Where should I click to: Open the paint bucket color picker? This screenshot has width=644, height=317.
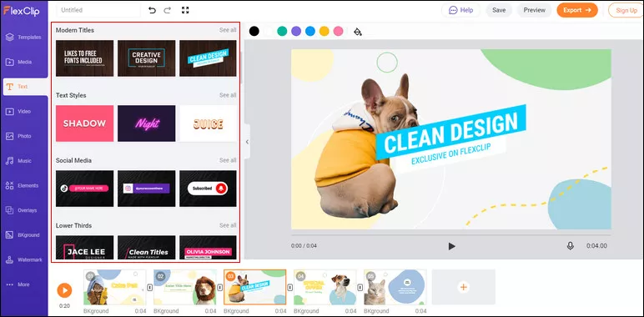tap(358, 32)
